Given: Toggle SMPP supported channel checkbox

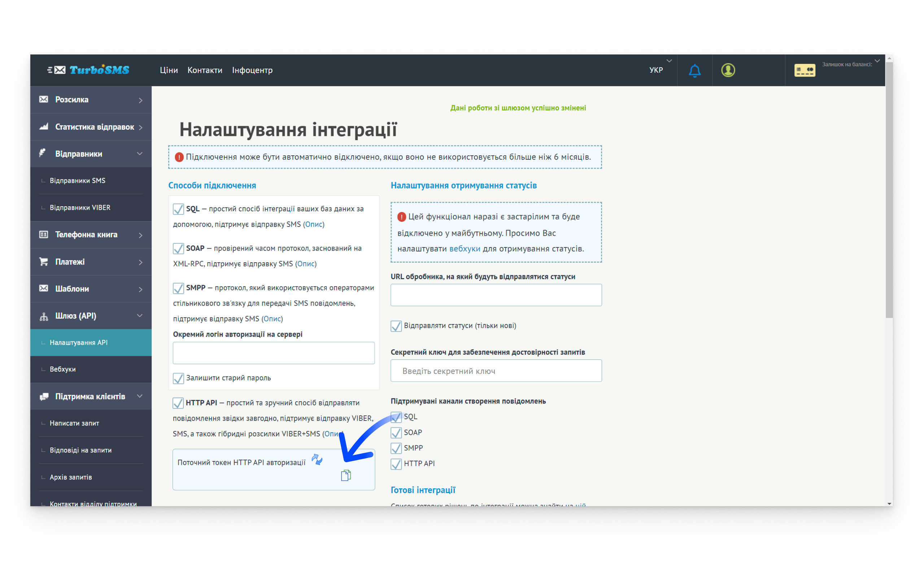Looking at the screenshot, I should point(396,448).
